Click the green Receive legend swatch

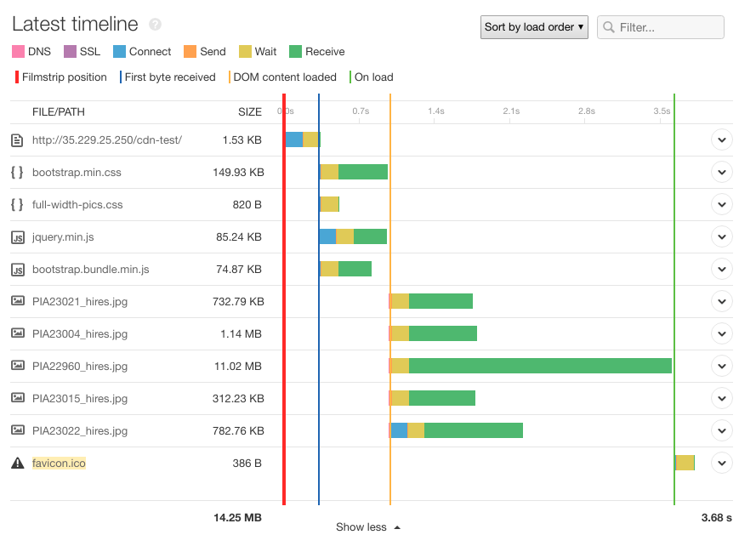296,52
